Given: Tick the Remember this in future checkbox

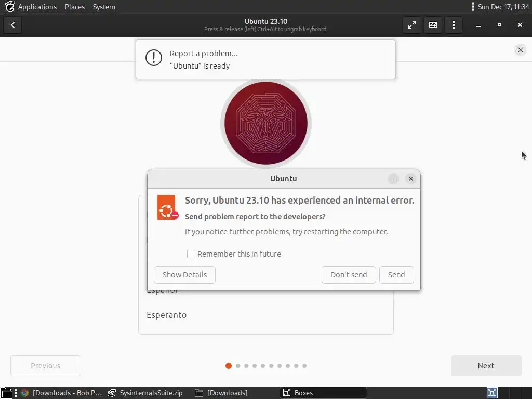Looking at the screenshot, I should (x=191, y=254).
